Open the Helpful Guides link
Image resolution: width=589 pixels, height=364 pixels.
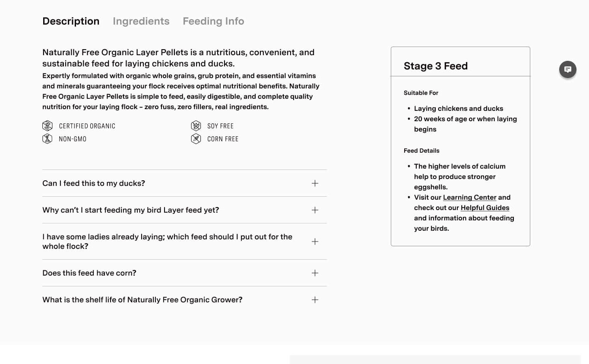pos(485,208)
